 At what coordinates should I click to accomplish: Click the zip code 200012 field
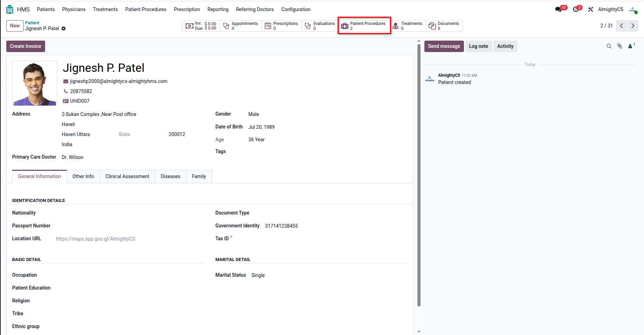[x=177, y=134]
